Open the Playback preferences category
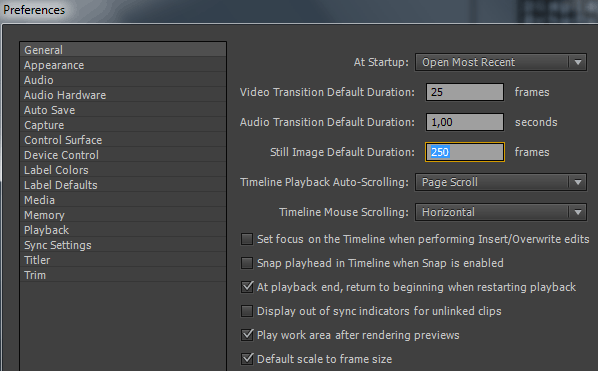 tap(123, 230)
